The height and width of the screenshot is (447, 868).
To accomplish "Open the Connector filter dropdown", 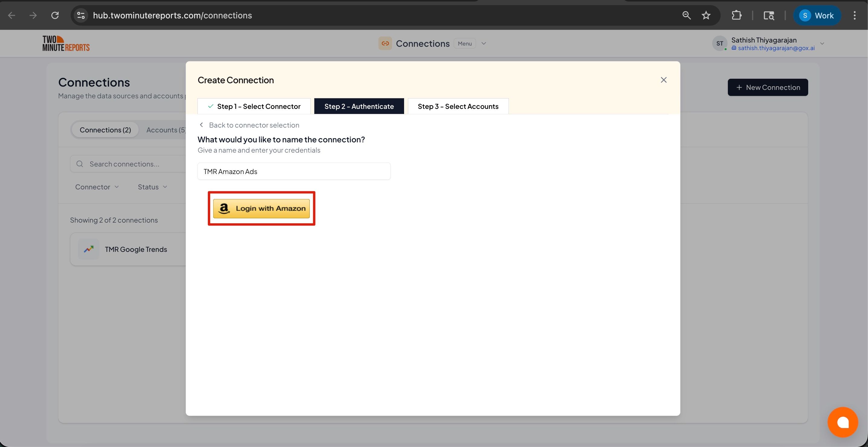I will [97, 187].
